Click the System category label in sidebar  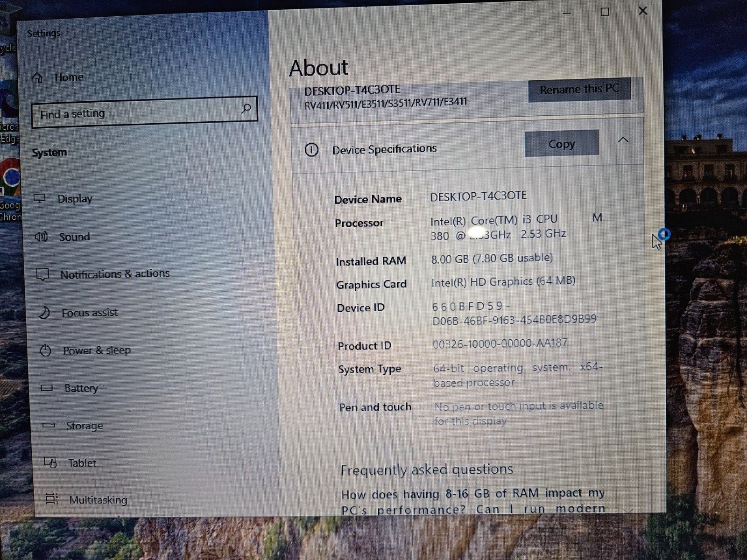tap(49, 153)
